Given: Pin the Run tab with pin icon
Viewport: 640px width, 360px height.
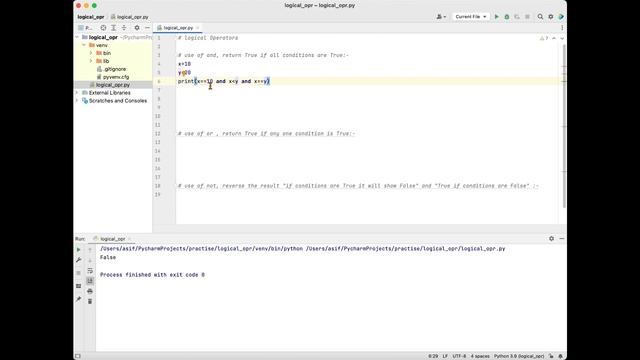Looking at the screenshot, I should (x=79, y=299).
